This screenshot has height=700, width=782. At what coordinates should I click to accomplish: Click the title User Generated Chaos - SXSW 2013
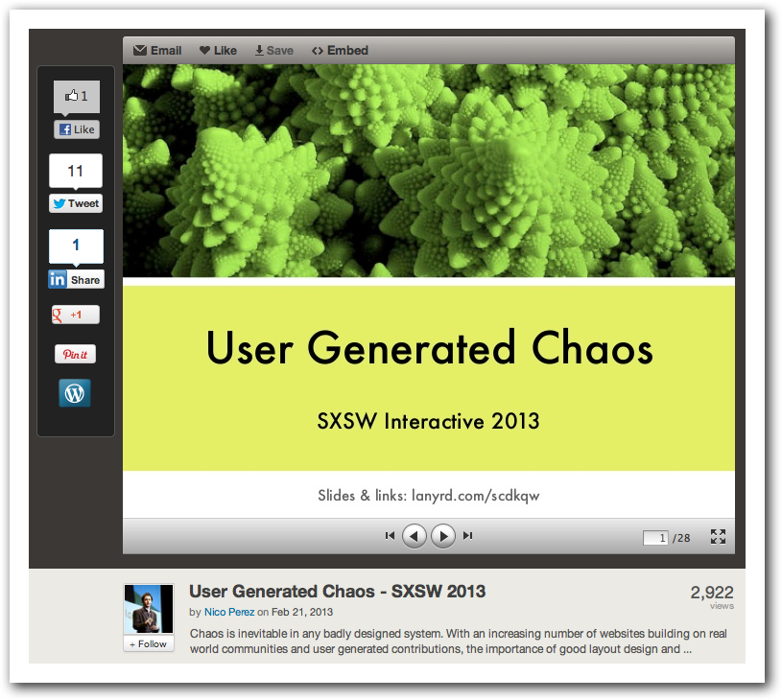(337, 592)
